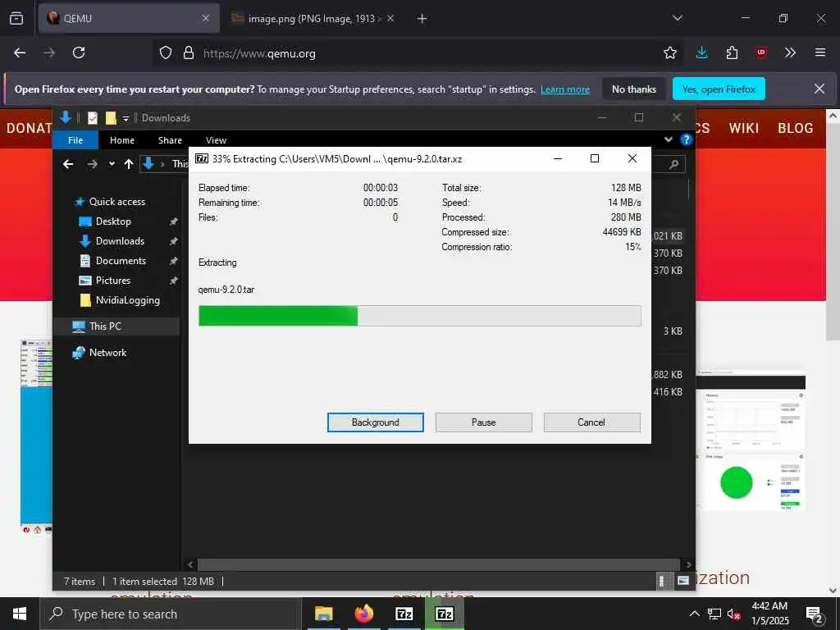Open the File tab in Explorer

(75, 139)
